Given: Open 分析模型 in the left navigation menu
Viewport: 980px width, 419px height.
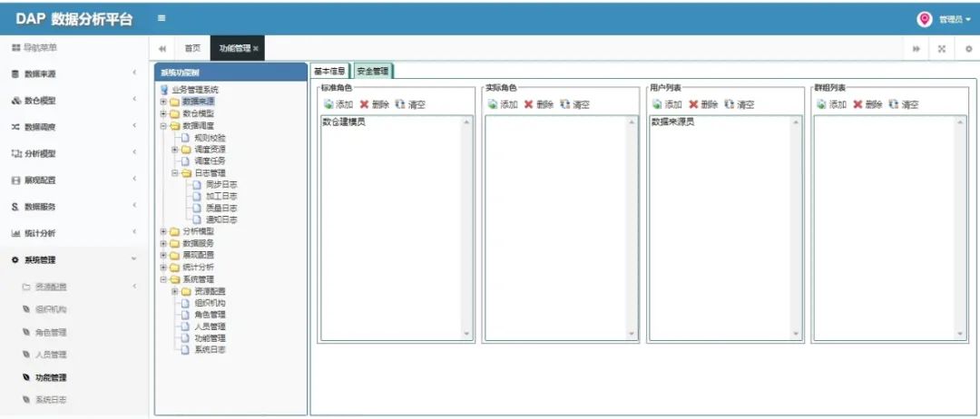Looking at the screenshot, I should [x=74, y=153].
